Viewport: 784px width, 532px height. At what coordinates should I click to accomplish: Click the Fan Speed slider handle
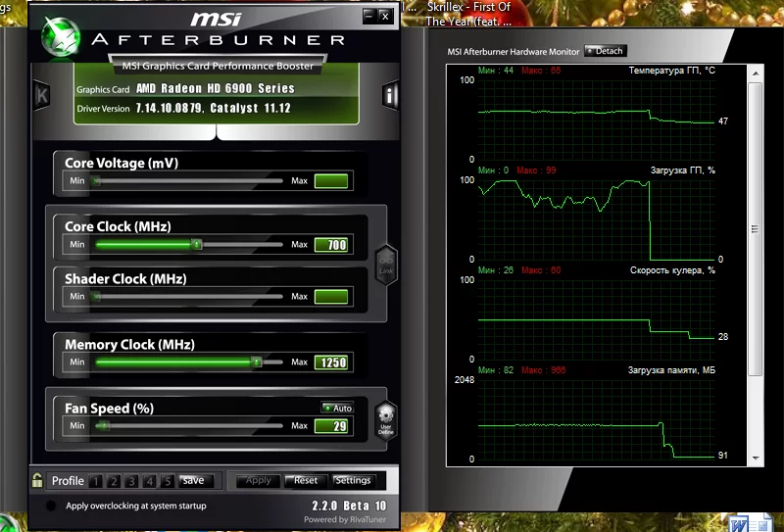click(x=103, y=426)
